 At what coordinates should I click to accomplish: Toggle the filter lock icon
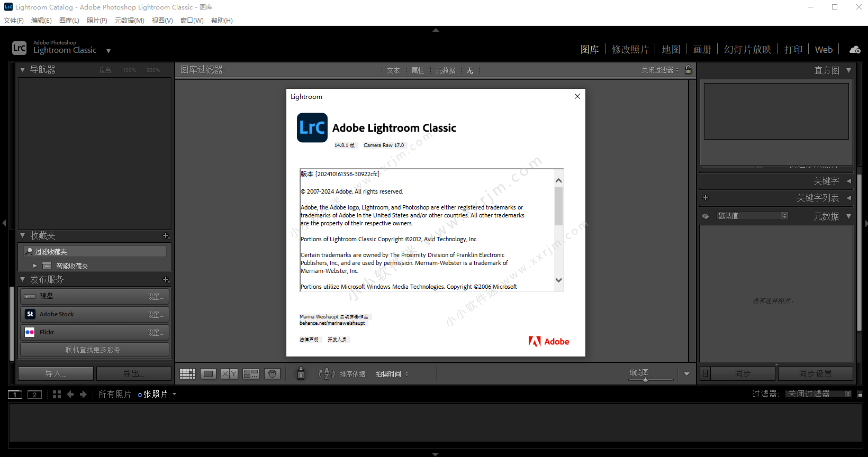[x=688, y=70]
